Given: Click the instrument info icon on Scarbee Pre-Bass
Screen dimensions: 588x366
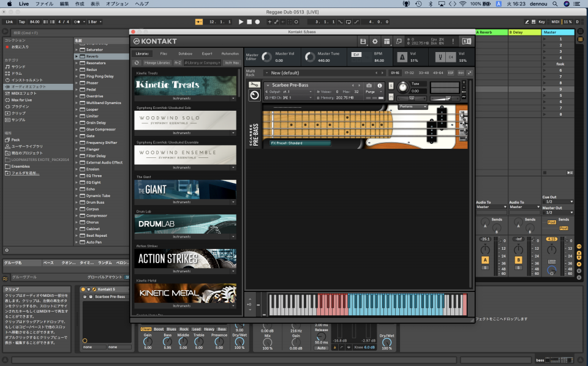Looking at the screenshot, I should [380, 85].
